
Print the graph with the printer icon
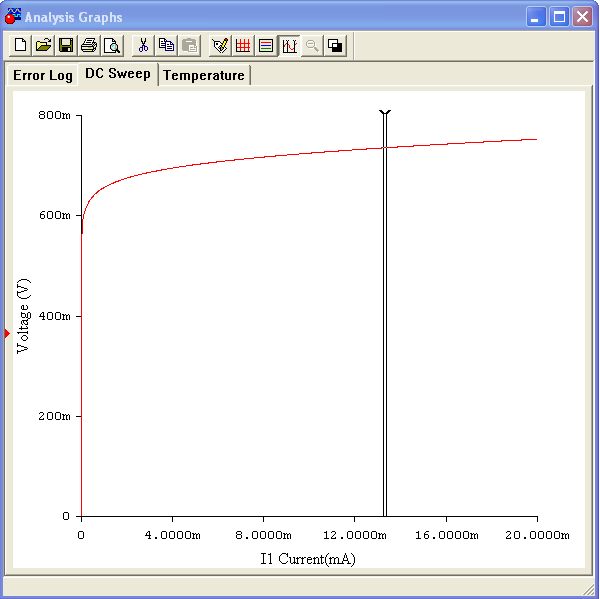coord(89,46)
